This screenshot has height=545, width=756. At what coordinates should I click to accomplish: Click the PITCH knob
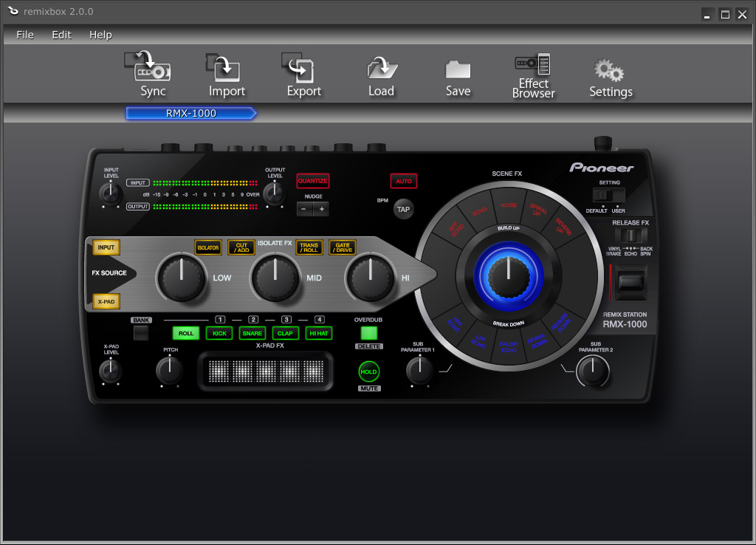170,371
